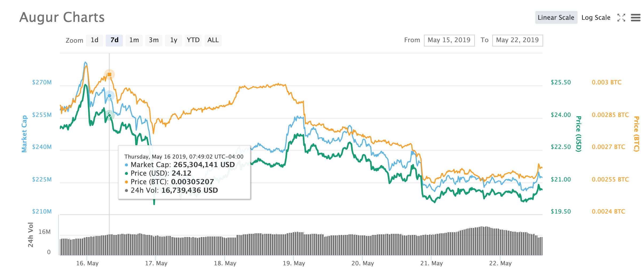644x276 pixels.
Task: Click the 17. May date label
Action: pyautogui.click(x=156, y=263)
